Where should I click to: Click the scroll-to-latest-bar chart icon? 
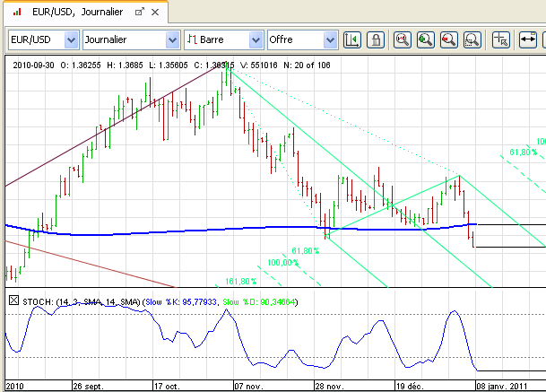coord(352,40)
